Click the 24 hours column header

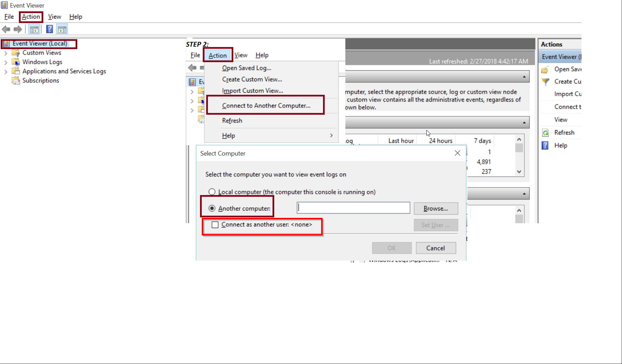click(x=441, y=141)
